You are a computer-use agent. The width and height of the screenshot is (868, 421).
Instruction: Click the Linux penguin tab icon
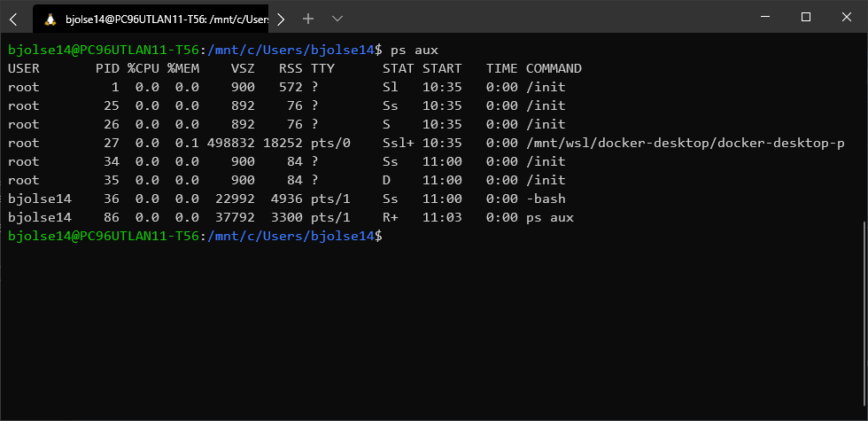(x=51, y=19)
